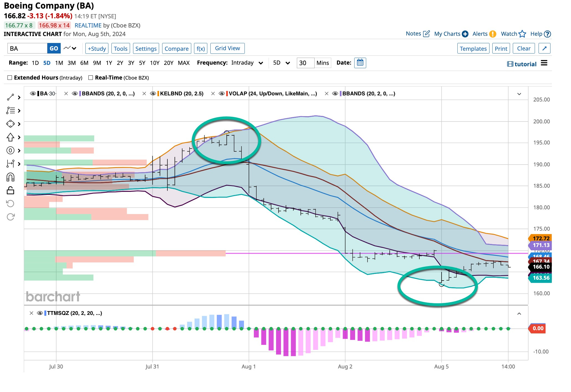Image resolution: width=571 pixels, height=392 pixels.
Task: Toggle visibility of BA·30 price series
Action: [x=33, y=94]
